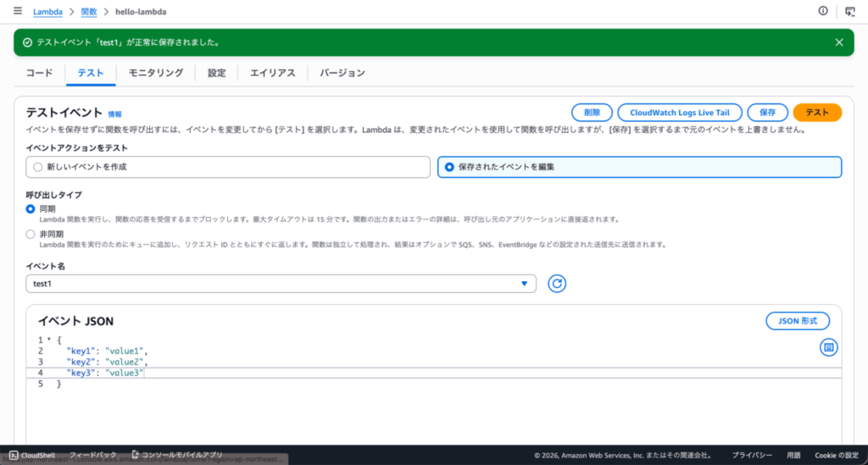Image resolution: width=868 pixels, height=465 pixels.
Task: Select the edit saved event option
Action: coord(639,167)
